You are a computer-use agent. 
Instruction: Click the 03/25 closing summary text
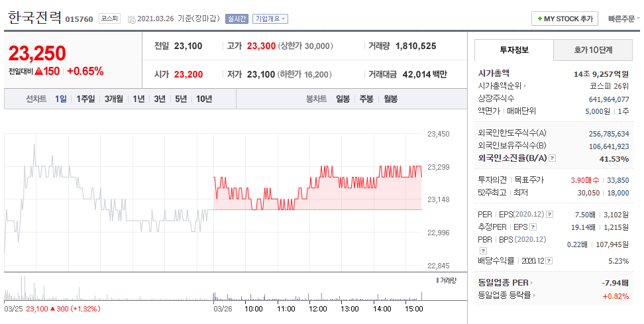tap(52, 309)
